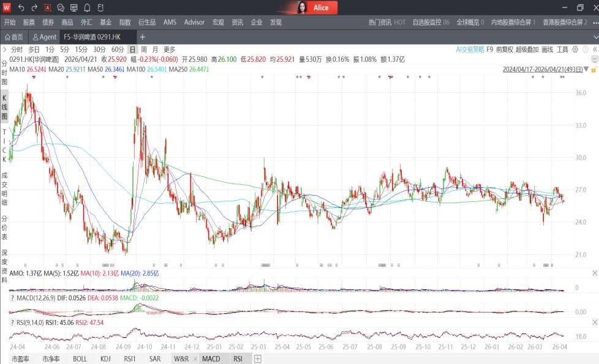Click the AI交易策略 link
This screenshot has height=364, width=599.
pos(470,50)
